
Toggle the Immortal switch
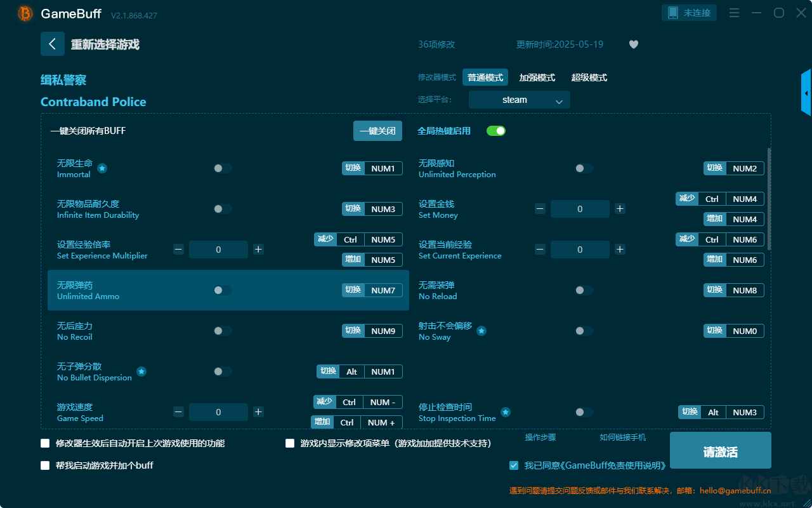(223, 168)
